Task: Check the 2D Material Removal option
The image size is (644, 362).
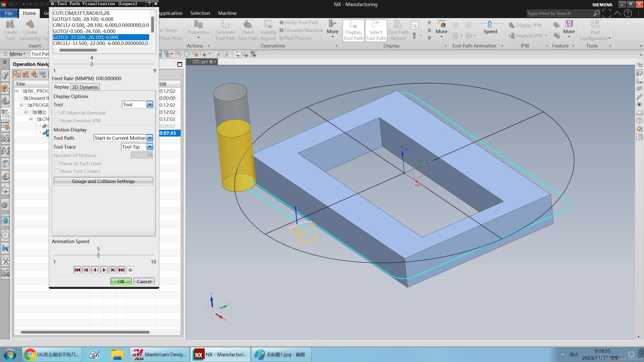Action: 57,113
